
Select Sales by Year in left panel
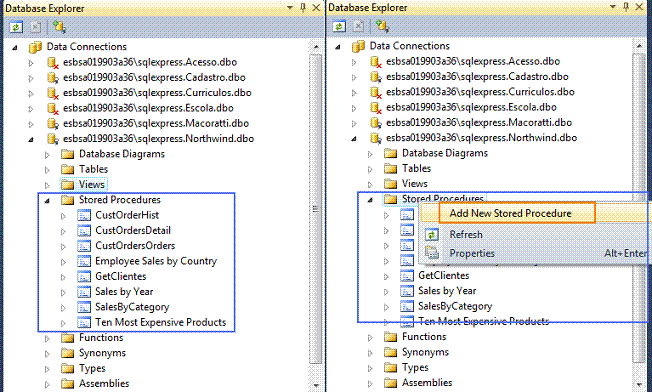124,292
